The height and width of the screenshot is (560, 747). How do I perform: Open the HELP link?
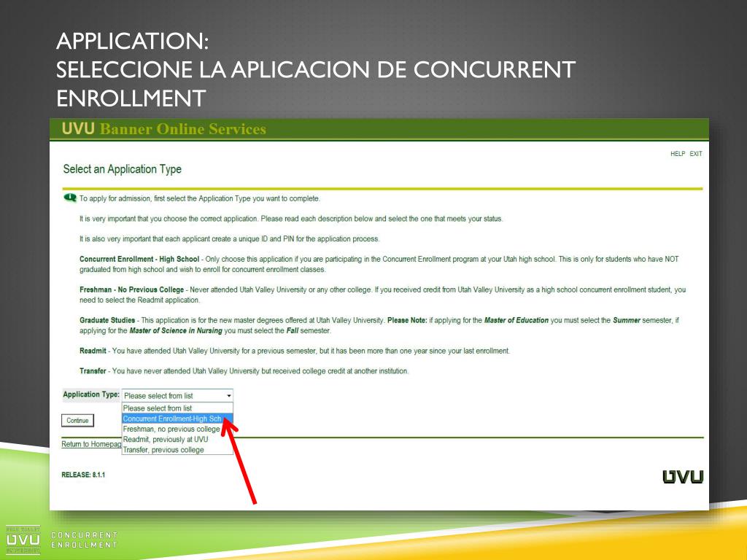click(x=678, y=154)
